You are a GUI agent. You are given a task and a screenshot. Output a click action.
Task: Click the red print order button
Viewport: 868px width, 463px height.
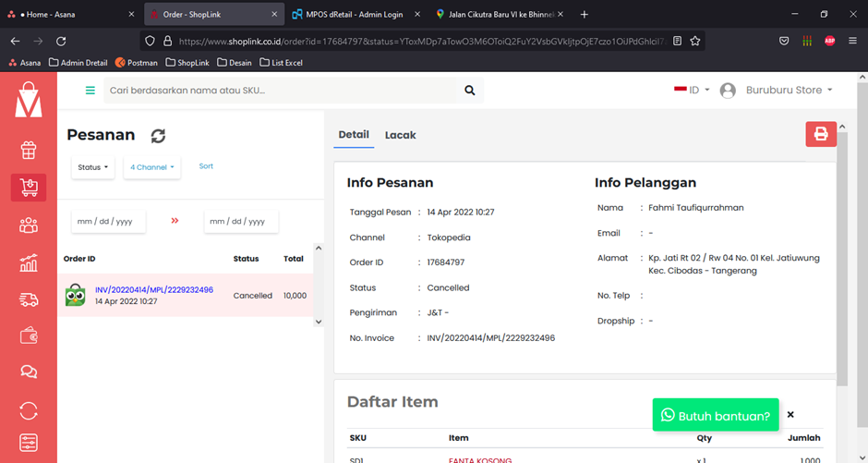tap(820, 134)
